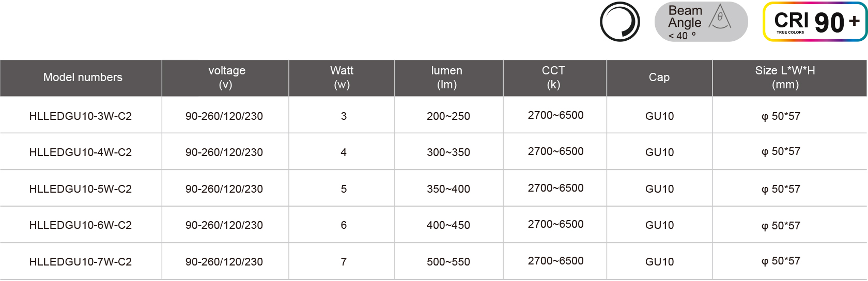Click model HLLEDGU10-3W-C2 cell
868x281 pixels.
point(81,116)
